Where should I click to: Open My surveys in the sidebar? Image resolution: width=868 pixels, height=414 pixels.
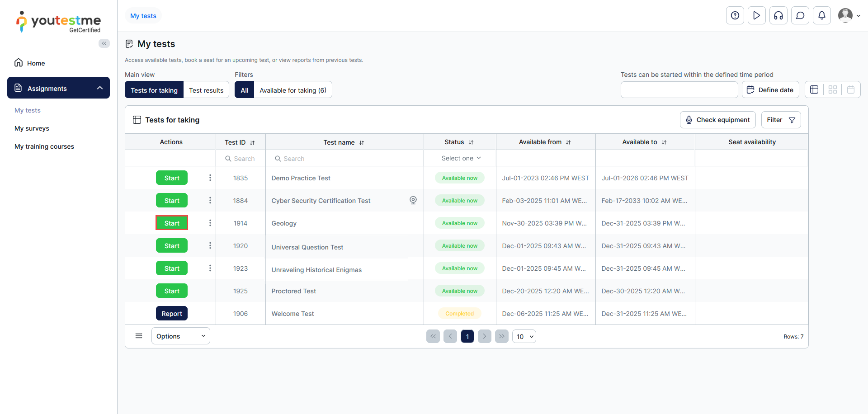point(32,128)
